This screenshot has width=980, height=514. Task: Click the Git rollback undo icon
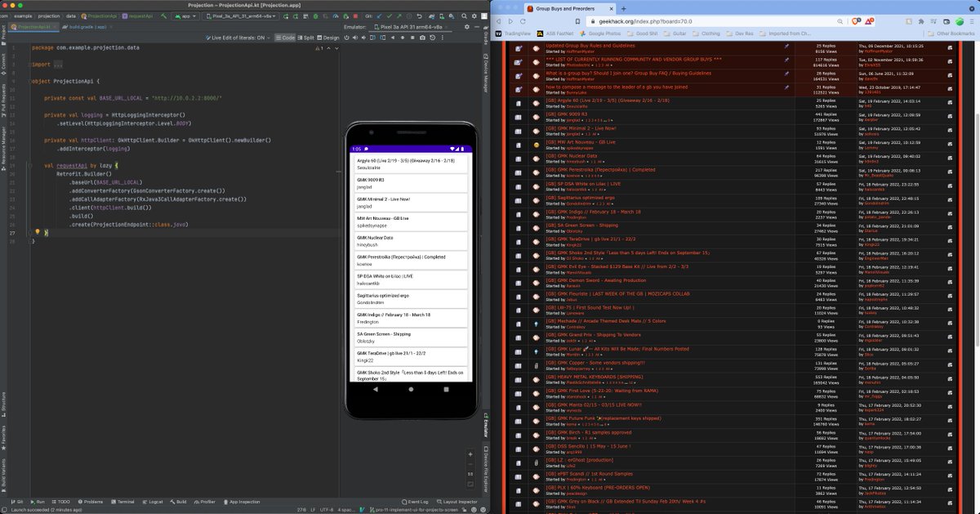(x=419, y=16)
